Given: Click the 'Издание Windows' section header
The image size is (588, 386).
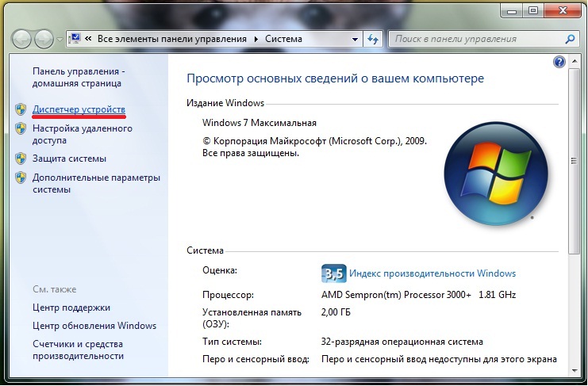Looking at the screenshot, I should pyautogui.click(x=225, y=103).
